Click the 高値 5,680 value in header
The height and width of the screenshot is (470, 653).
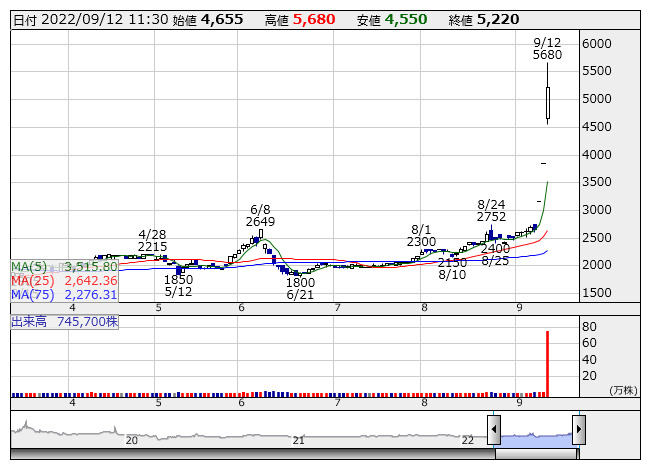pos(316,19)
